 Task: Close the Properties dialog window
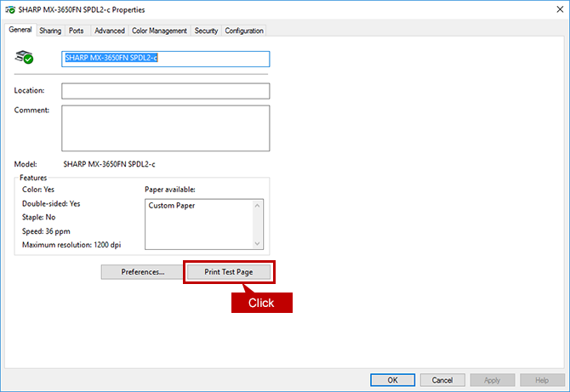pos(560,9)
